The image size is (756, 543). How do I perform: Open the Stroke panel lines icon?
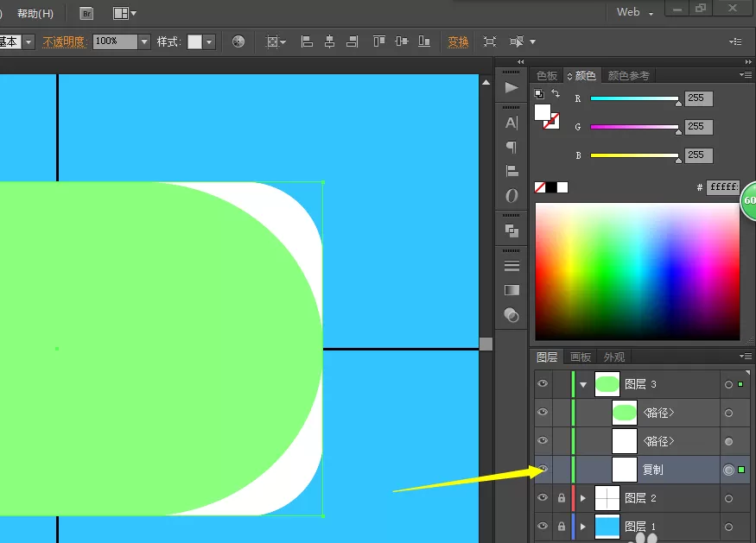[511, 266]
